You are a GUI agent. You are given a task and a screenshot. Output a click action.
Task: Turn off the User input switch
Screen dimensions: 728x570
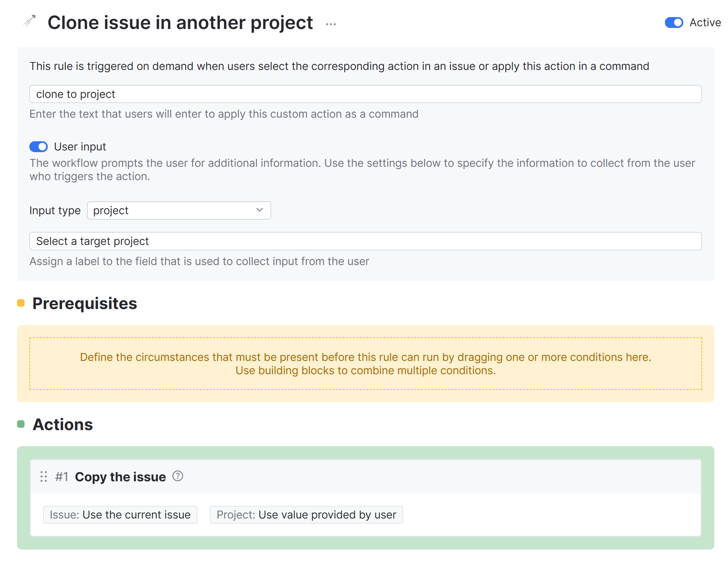point(39,147)
